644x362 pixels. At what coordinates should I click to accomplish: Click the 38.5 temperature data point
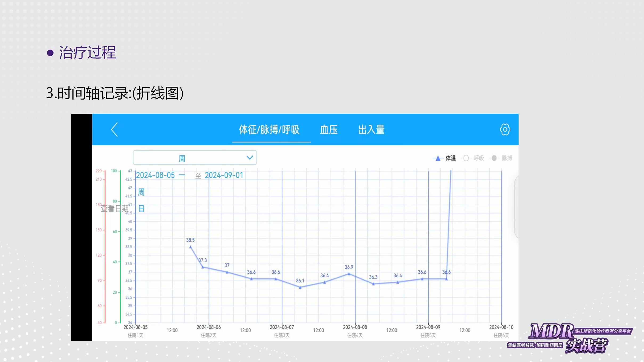[190, 247]
